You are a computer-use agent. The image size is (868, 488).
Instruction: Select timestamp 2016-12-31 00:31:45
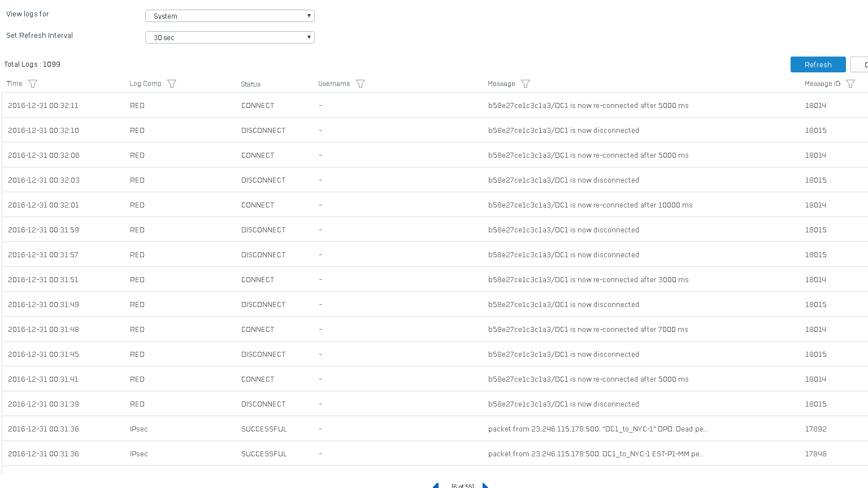[44, 355]
